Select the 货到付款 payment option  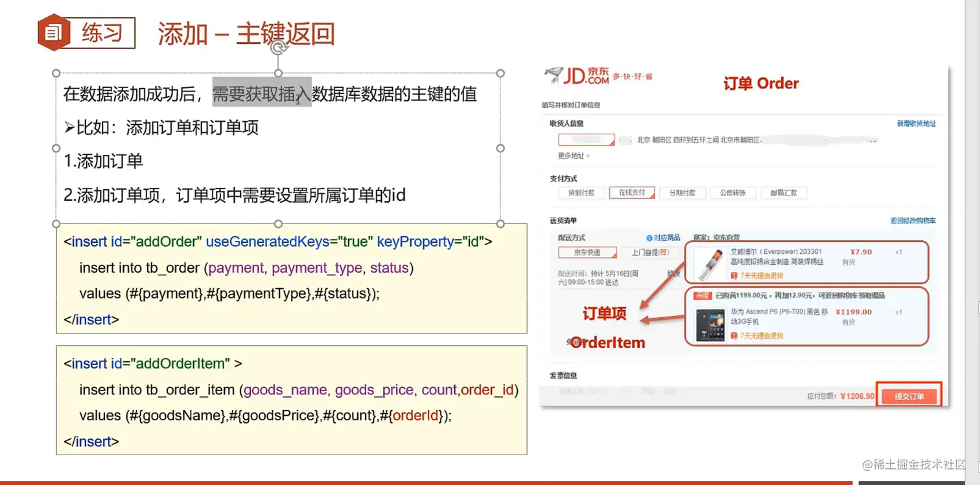pyautogui.click(x=581, y=193)
